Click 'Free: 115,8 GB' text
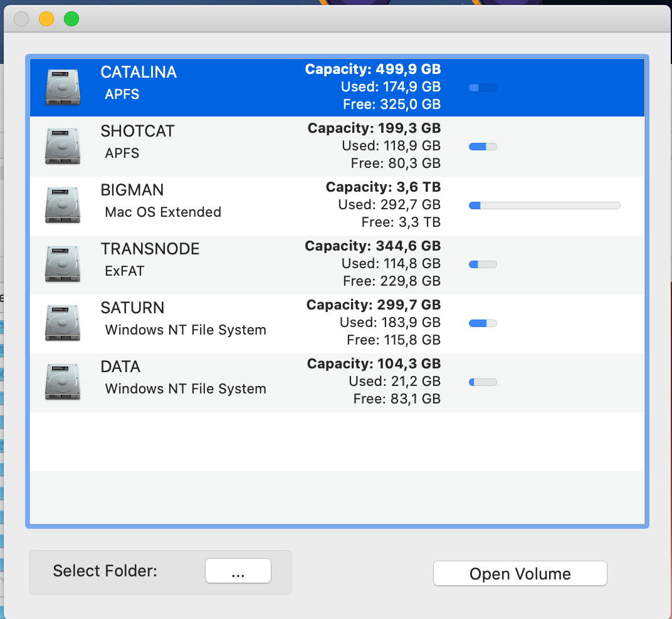This screenshot has height=619, width=672. (394, 340)
